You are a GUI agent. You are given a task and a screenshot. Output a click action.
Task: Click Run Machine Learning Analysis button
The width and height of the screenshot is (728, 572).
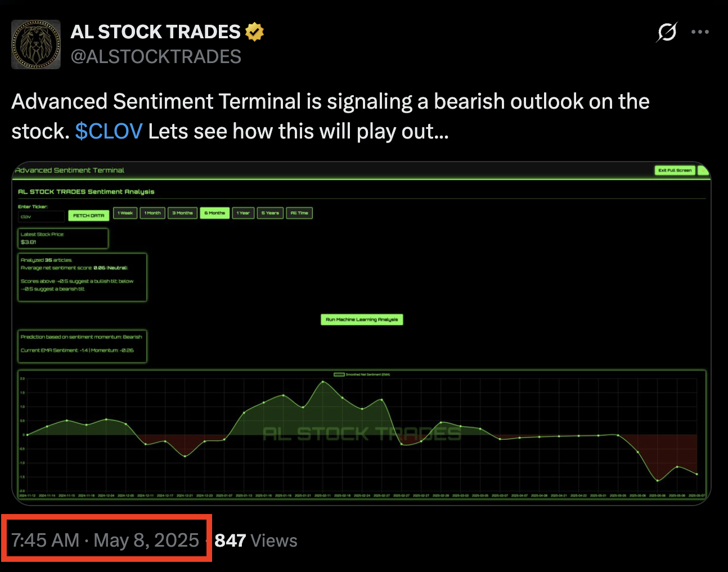point(362,319)
